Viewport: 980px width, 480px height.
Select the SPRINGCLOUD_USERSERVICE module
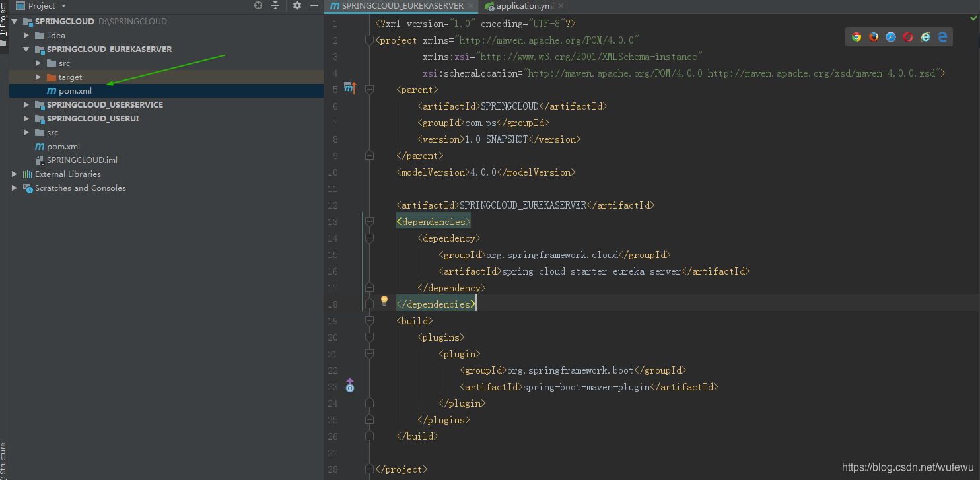[105, 105]
